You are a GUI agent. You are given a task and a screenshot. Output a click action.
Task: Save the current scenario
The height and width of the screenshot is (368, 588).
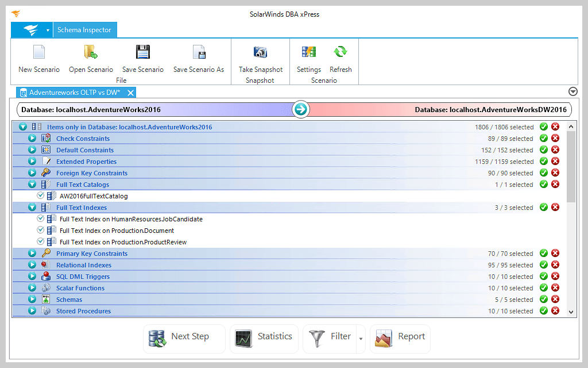pos(142,57)
